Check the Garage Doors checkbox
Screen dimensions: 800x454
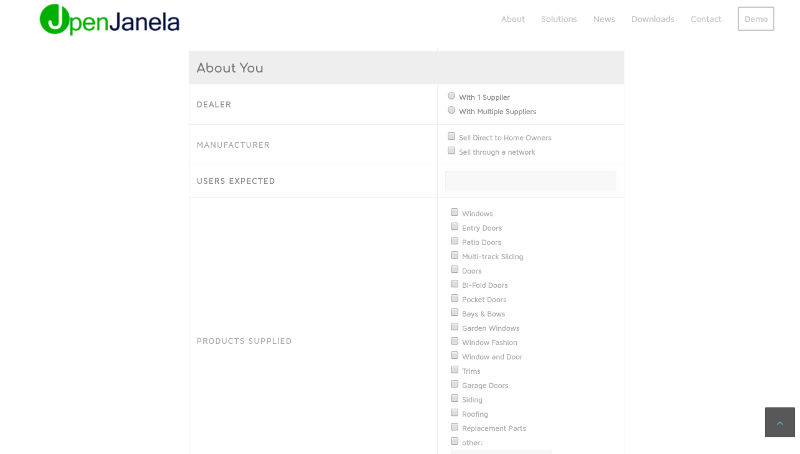click(454, 384)
